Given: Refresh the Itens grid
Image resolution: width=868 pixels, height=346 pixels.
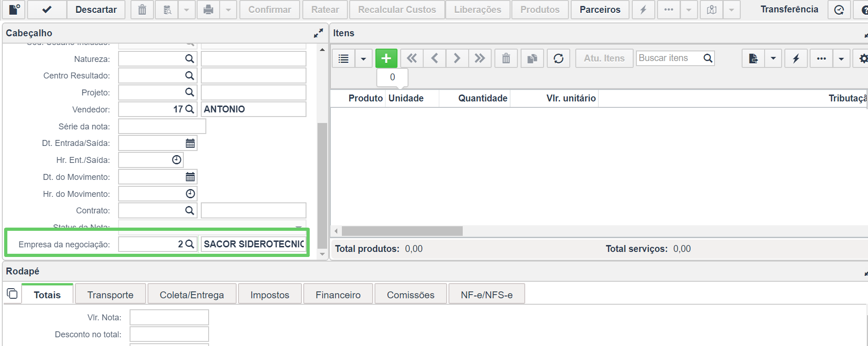Looking at the screenshot, I should (558, 58).
